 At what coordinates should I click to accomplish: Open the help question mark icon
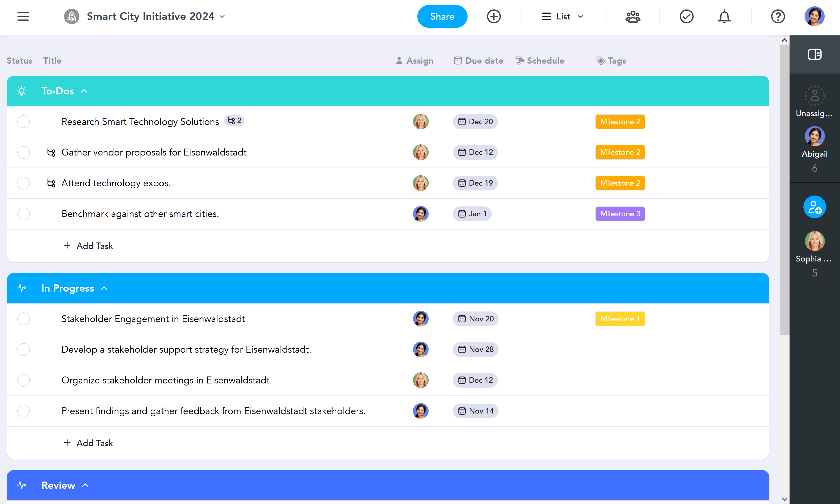point(778,16)
